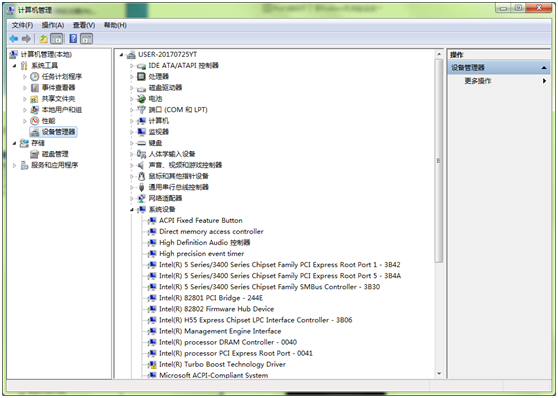Expand the 处理器 device category
This screenshot has height=398, width=558.
[132, 77]
